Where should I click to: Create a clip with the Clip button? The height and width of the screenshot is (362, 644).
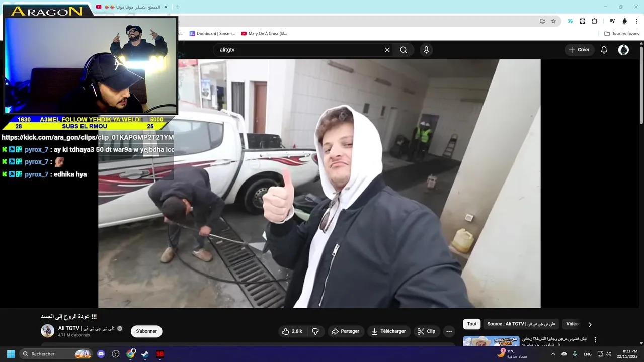click(427, 331)
